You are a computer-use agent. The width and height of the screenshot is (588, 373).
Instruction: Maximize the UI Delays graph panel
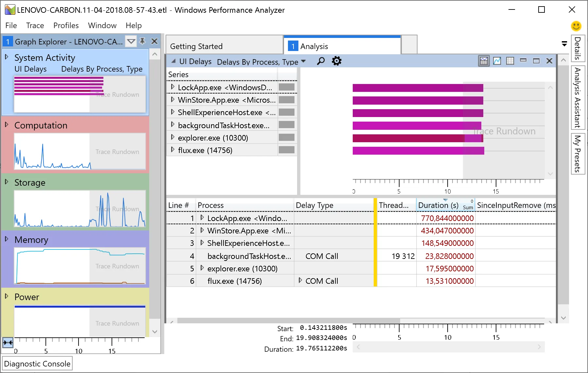point(536,61)
